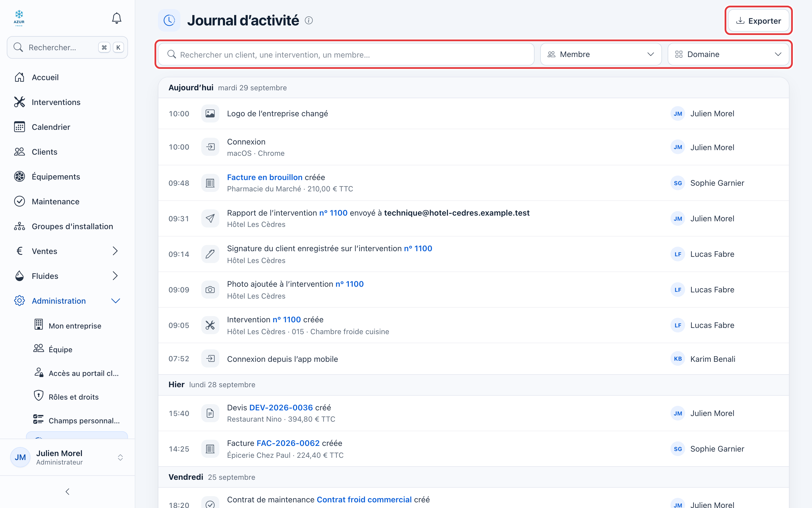
Task: Open the Contrat froid commercial link
Action: pos(364,500)
